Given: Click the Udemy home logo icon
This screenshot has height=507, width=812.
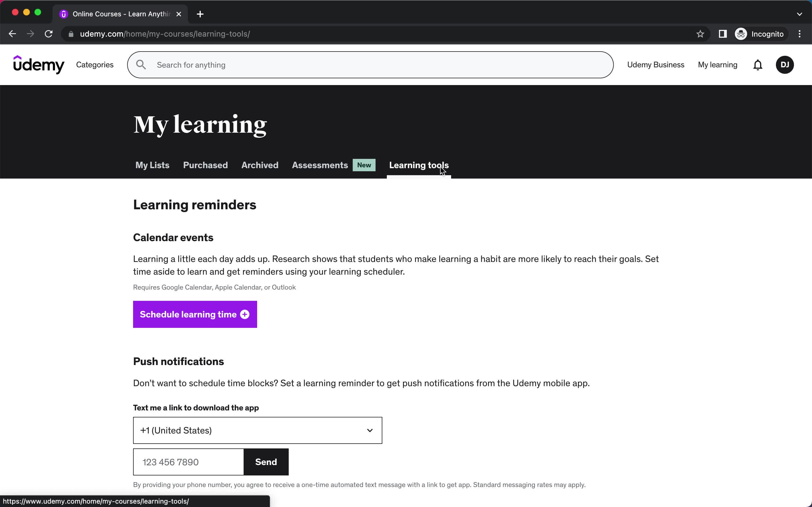Looking at the screenshot, I should [39, 65].
